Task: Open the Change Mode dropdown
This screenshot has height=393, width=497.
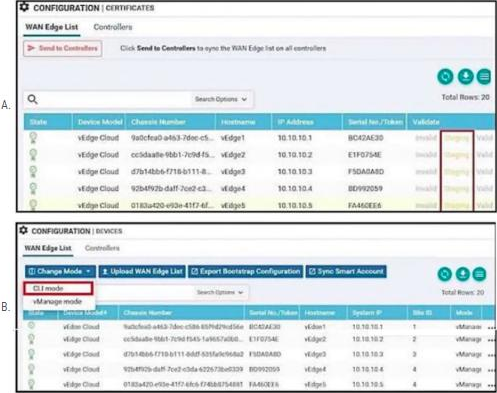Action: [60, 271]
